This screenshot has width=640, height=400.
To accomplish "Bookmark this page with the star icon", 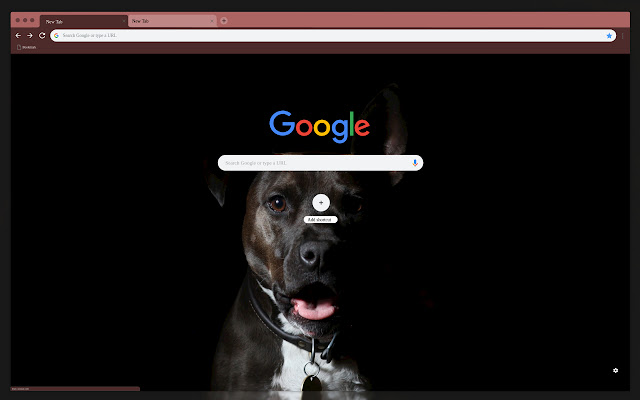I will coord(609,36).
